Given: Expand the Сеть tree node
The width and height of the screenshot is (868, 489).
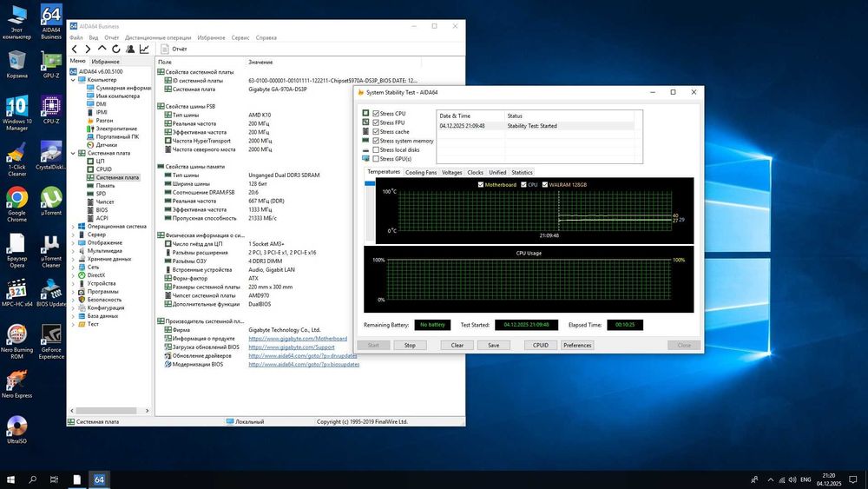Looking at the screenshot, I should (x=73, y=267).
